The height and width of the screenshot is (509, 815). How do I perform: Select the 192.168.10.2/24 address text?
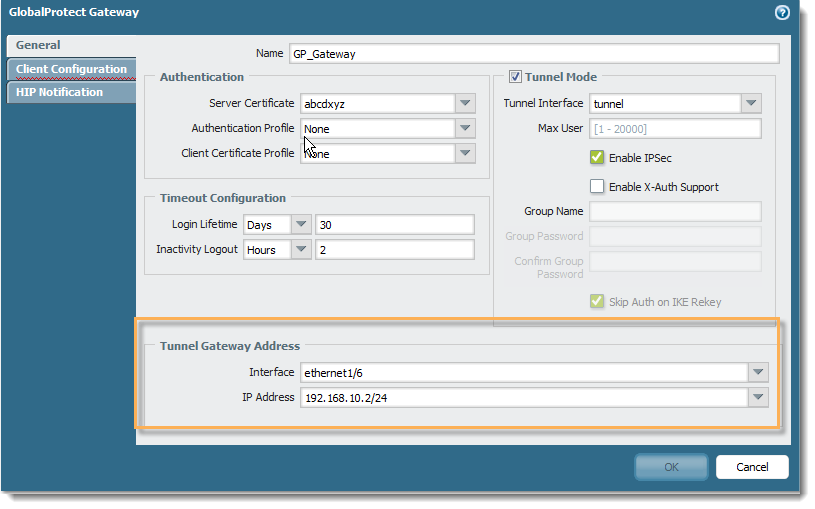(x=346, y=398)
